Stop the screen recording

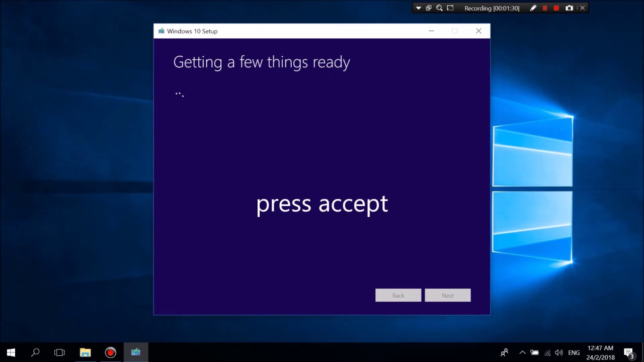(x=556, y=8)
